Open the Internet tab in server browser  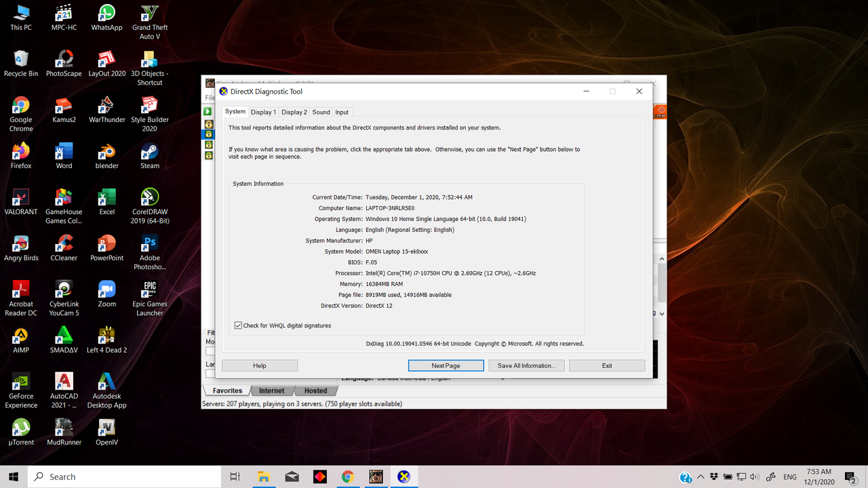click(x=272, y=390)
